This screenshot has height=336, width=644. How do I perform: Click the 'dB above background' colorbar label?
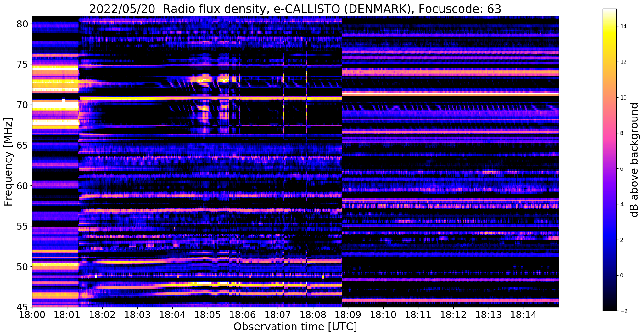(x=635, y=160)
